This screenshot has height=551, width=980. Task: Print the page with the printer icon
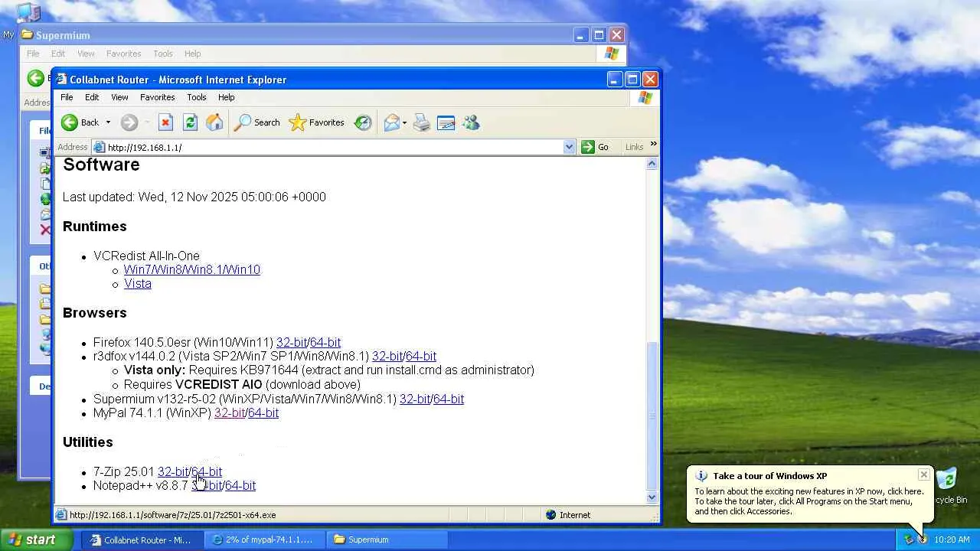coord(422,122)
